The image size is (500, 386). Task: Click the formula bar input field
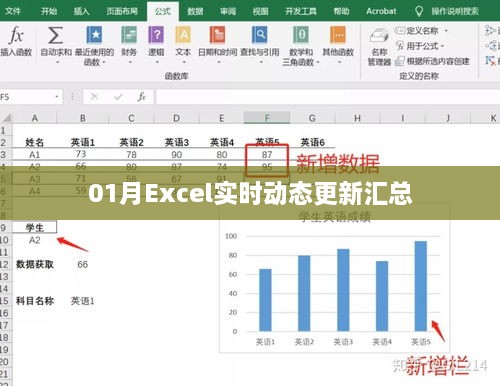tap(328, 97)
